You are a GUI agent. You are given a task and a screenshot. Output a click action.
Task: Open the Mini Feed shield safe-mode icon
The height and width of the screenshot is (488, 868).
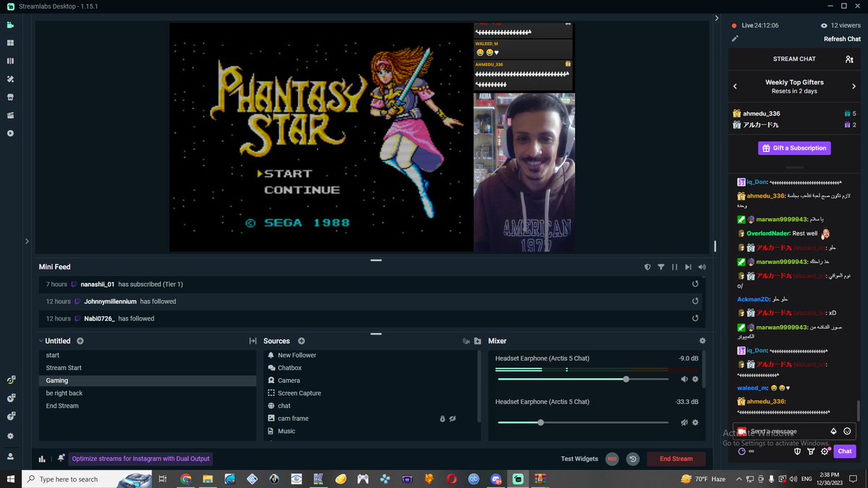pos(647,267)
